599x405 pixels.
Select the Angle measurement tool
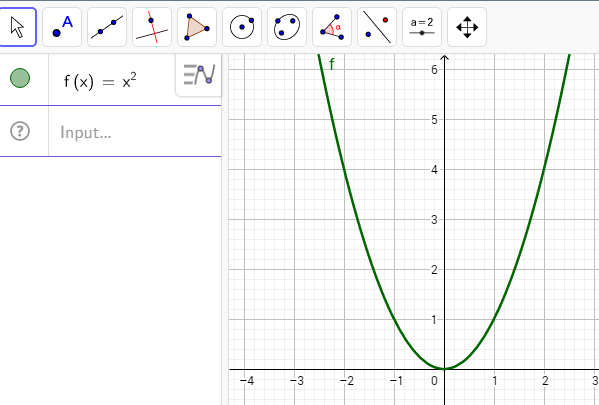coord(332,27)
